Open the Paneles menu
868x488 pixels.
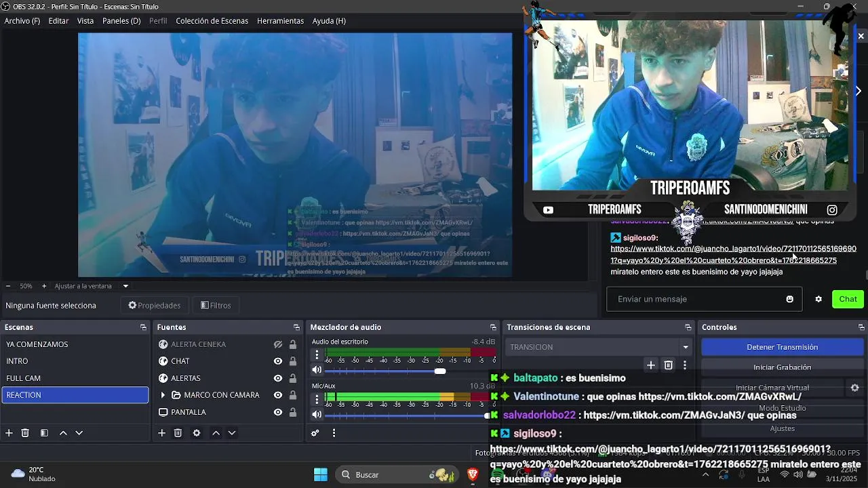[121, 21]
